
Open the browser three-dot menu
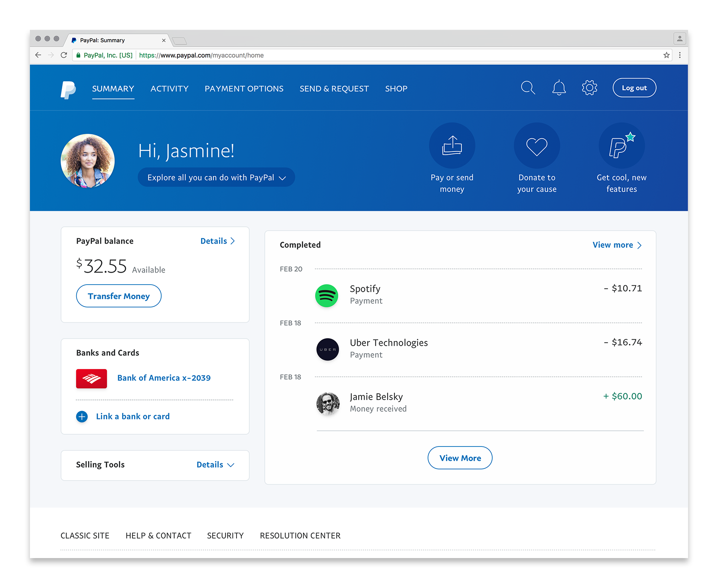point(680,55)
